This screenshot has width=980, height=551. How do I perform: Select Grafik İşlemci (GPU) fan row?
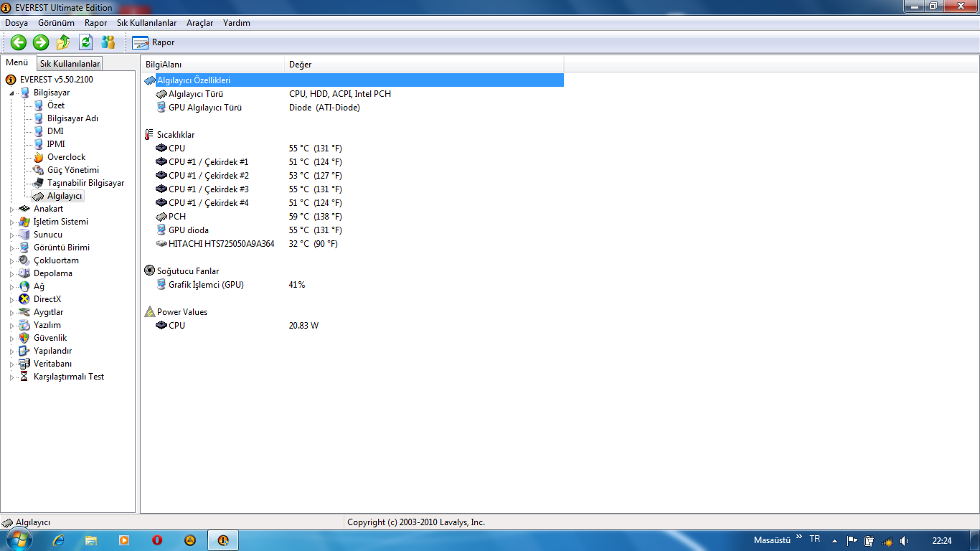[353, 285]
